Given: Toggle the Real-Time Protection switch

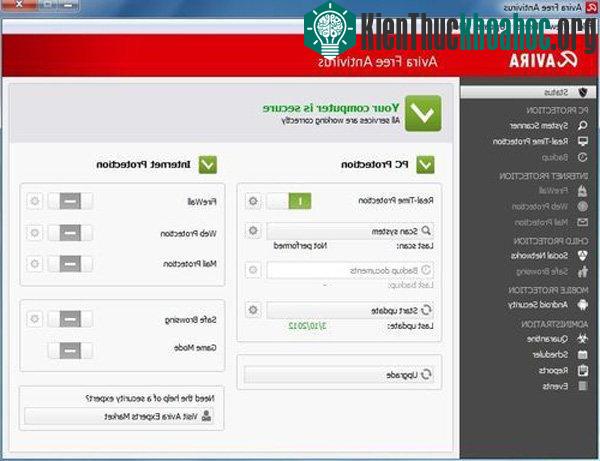Looking at the screenshot, I should pyautogui.click(x=289, y=201).
